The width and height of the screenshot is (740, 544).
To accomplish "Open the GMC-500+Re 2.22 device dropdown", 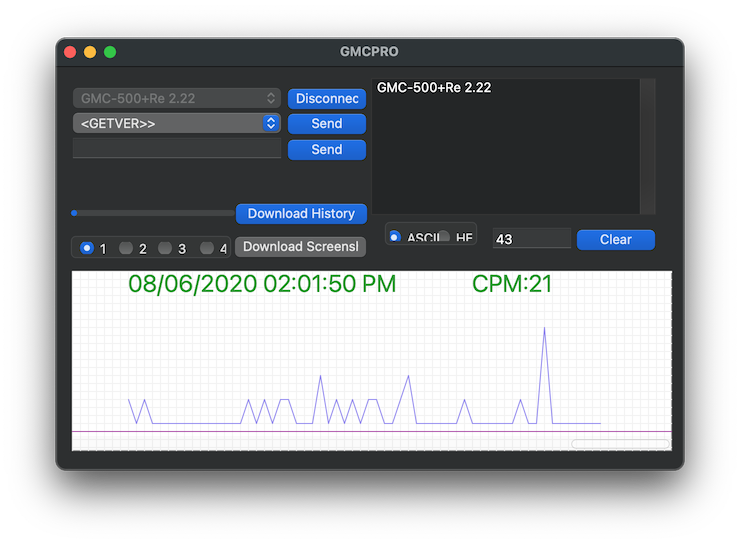I will point(177,98).
